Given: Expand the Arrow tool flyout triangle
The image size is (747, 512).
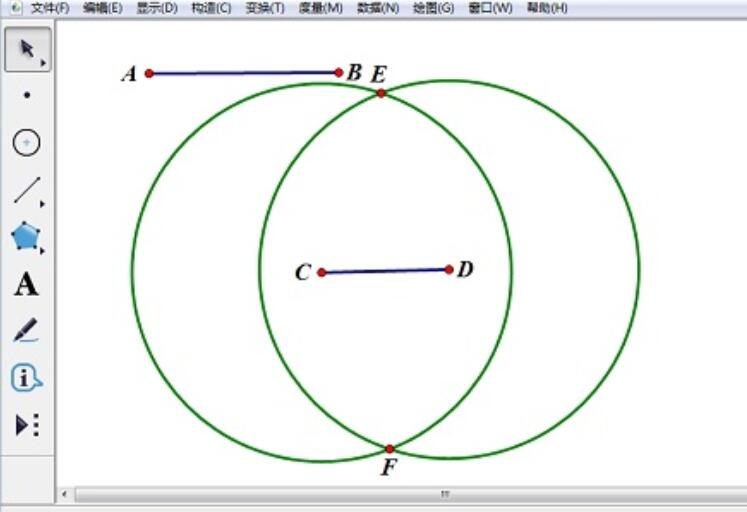Looking at the screenshot, I should pos(43,63).
